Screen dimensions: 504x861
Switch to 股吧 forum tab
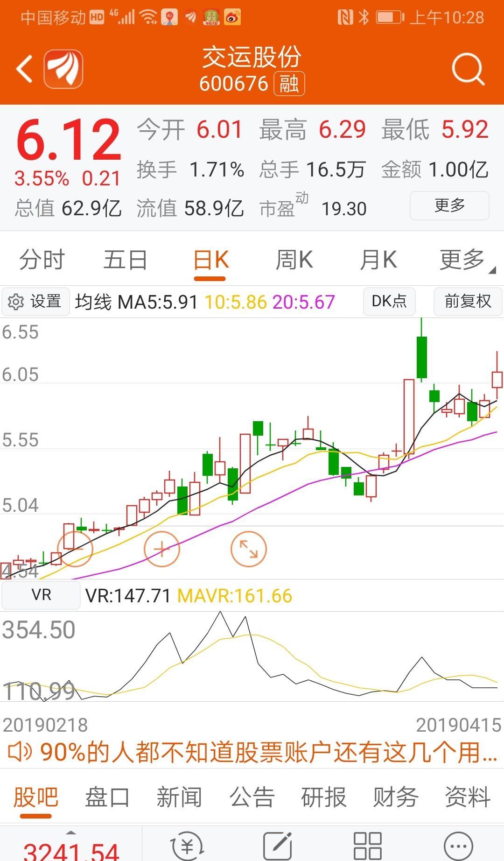tap(36, 797)
